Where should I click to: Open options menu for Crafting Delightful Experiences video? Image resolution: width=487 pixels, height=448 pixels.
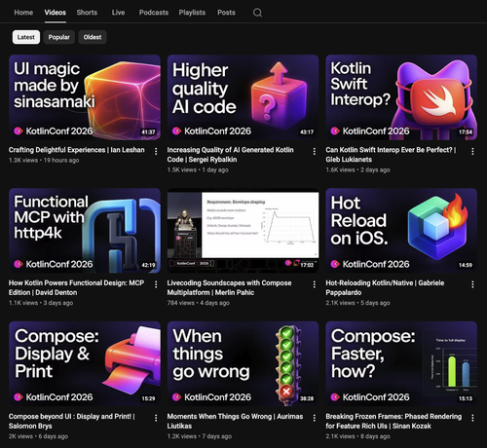156,151
